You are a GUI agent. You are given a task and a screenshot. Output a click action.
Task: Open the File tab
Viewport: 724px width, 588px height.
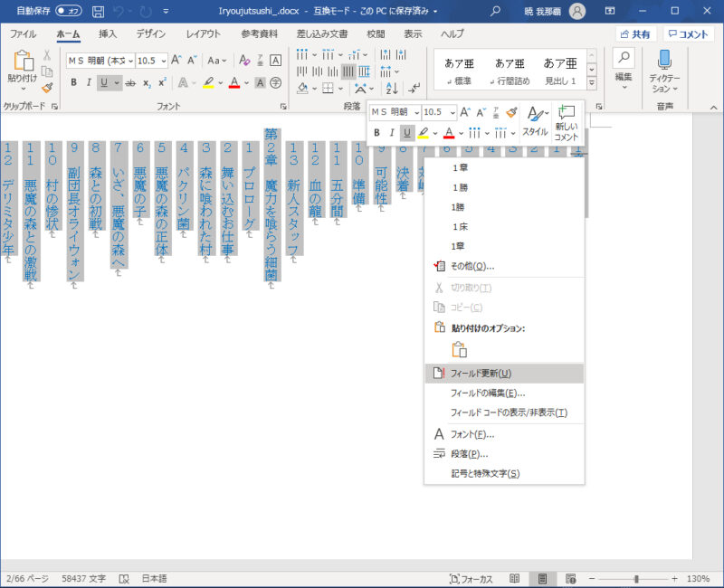coord(23,33)
